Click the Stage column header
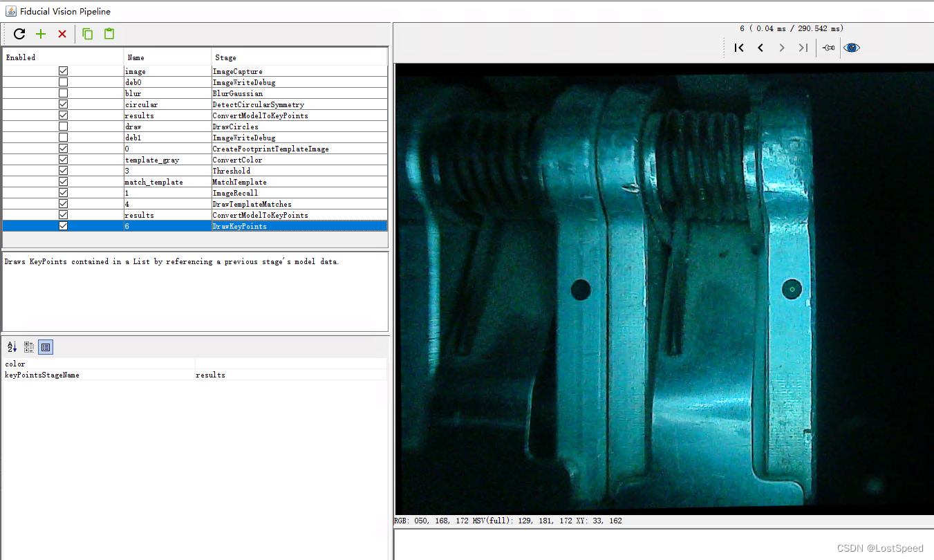The image size is (934, 560). click(x=299, y=57)
